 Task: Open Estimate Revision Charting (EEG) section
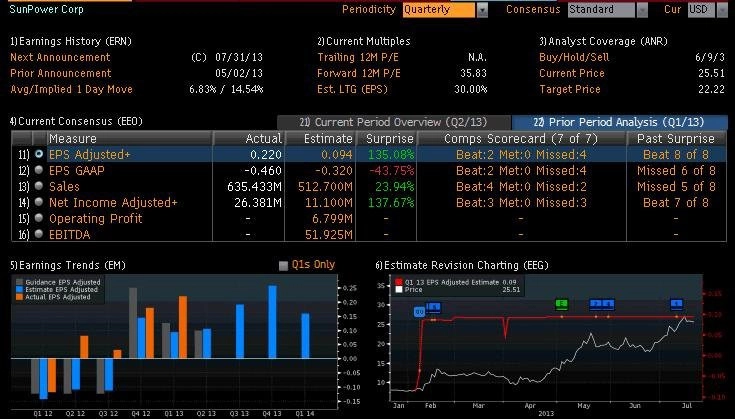pos(462,265)
